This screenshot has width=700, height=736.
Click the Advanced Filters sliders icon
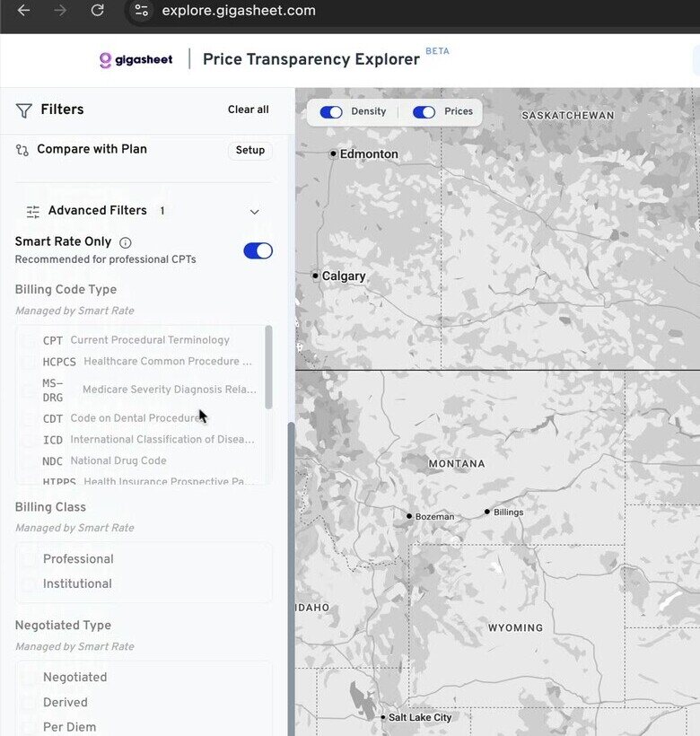coord(33,212)
